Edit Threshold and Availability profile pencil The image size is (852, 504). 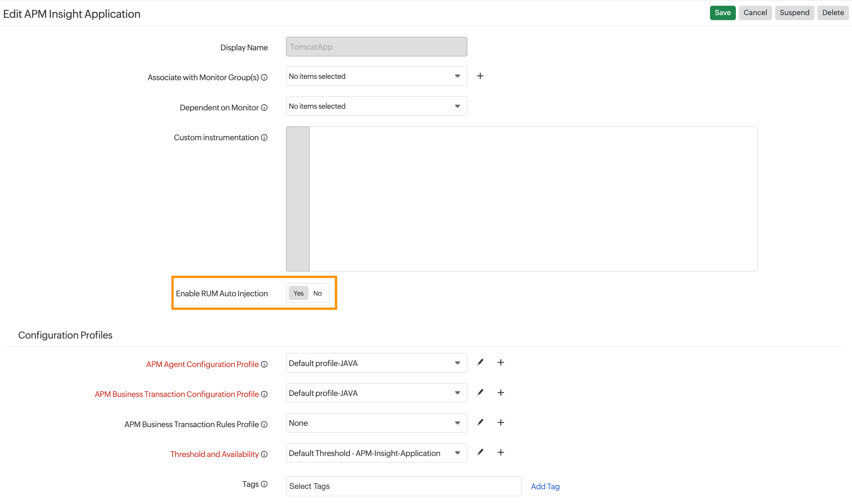(x=480, y=453)
